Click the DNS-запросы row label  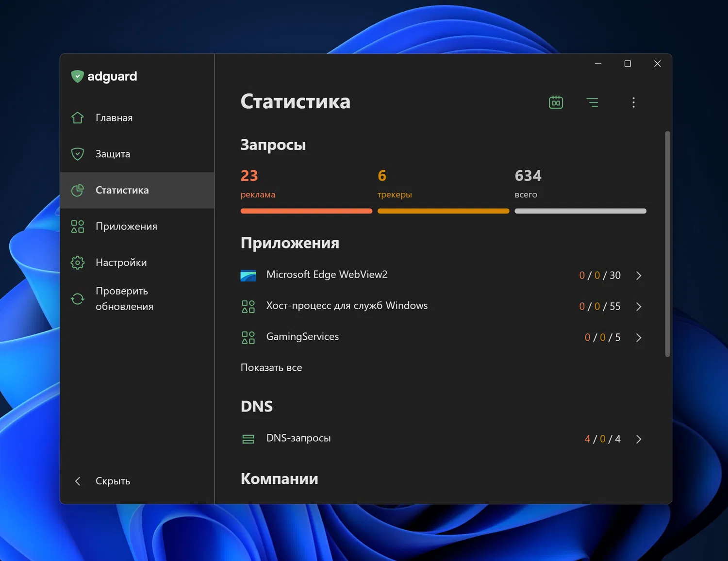tap(298, 438)
